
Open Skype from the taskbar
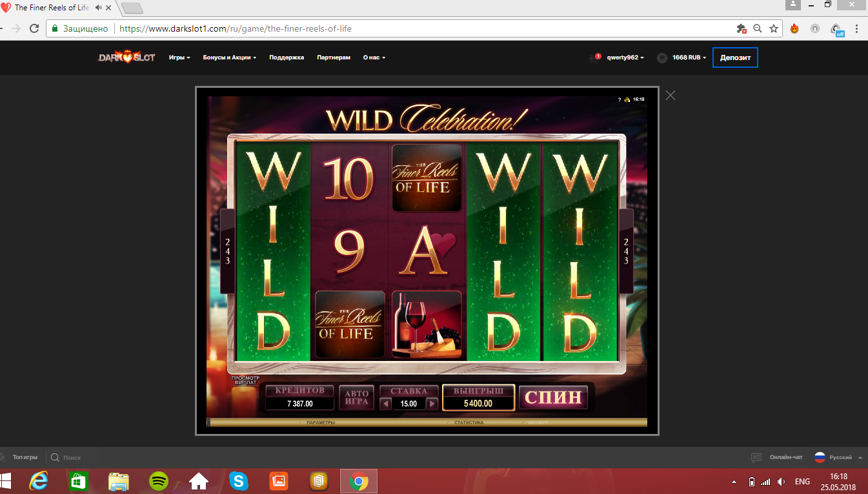239,481
